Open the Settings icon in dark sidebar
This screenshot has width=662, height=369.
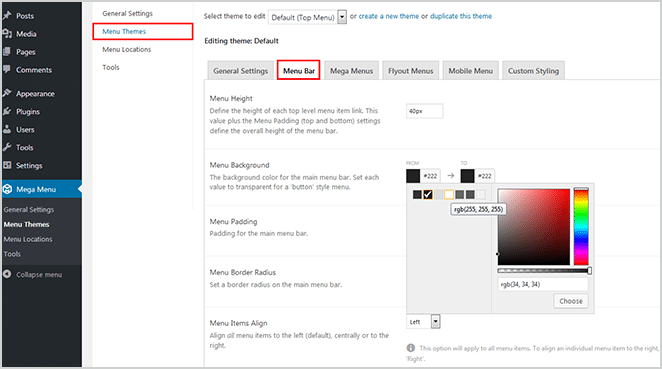point(7,165)
